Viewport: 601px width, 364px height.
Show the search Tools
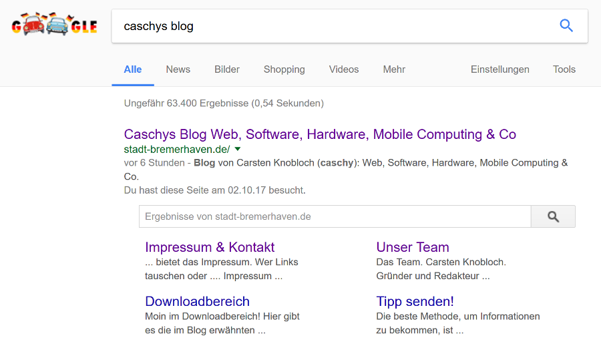click(564, 69)
